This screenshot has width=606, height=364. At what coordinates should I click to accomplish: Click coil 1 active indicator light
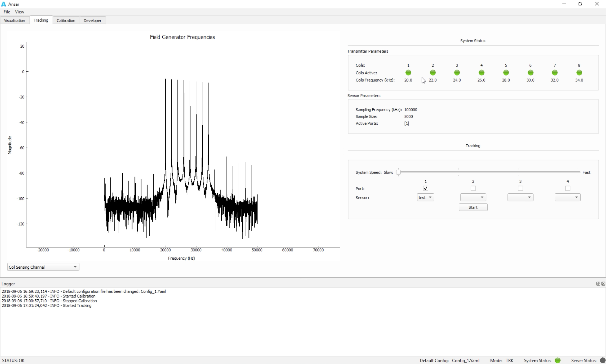[408, 73]
